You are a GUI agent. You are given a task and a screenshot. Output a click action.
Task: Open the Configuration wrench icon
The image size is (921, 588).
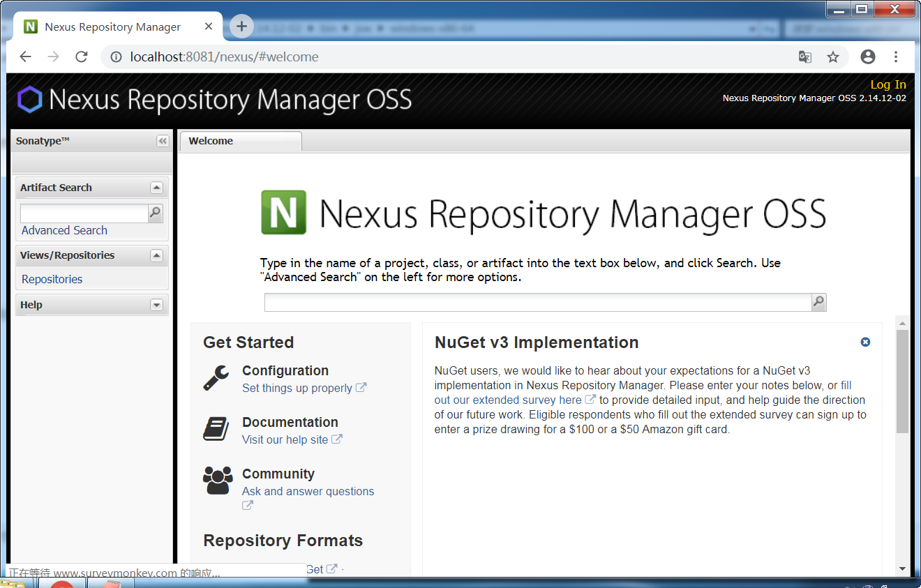[x=216, y=378]
